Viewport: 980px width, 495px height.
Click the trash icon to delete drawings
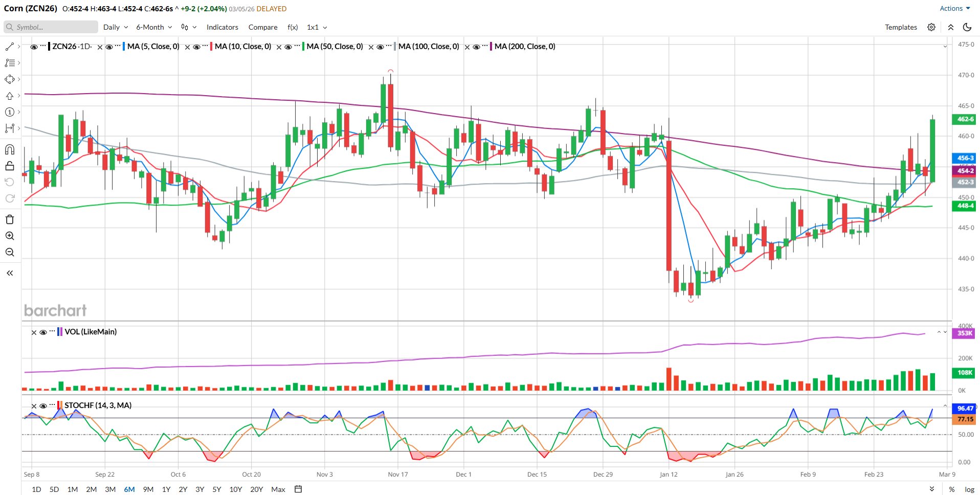pos(10,220)
